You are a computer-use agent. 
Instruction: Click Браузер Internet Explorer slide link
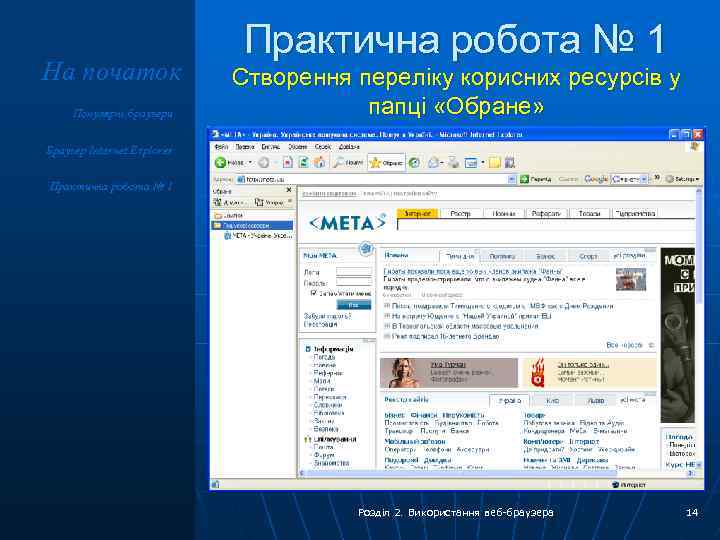[110, 151]
